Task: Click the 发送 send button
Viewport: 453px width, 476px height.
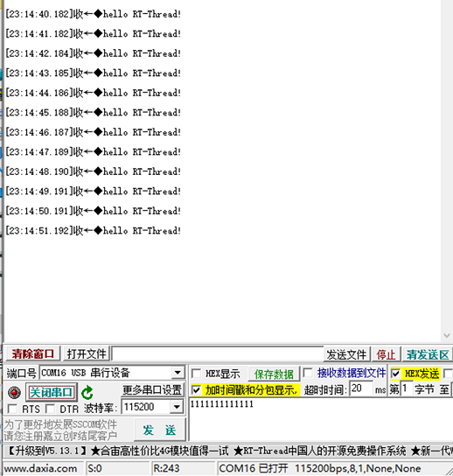Action: coord(159,430)
